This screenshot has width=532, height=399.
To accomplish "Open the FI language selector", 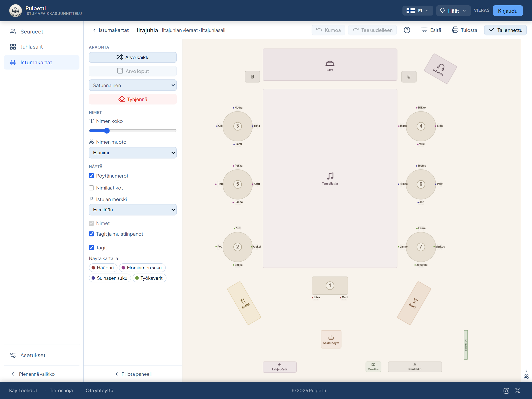I will coord(418,11).
